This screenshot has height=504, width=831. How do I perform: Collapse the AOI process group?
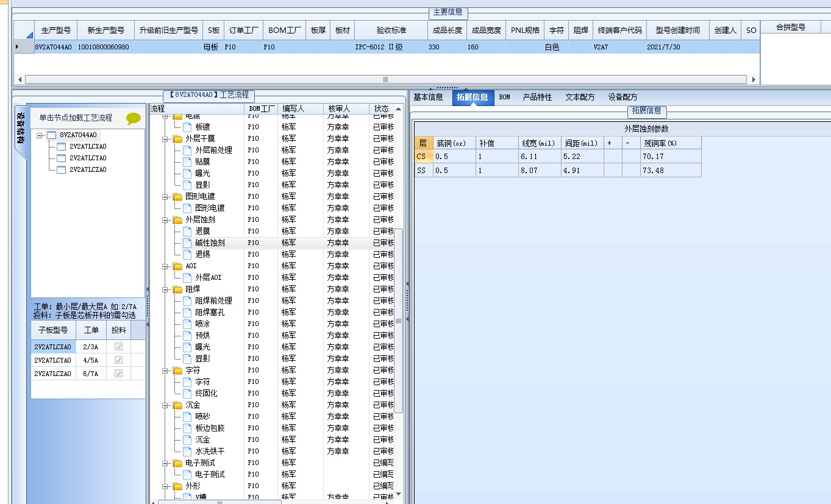pyautogui.click(x=165, y=266)
